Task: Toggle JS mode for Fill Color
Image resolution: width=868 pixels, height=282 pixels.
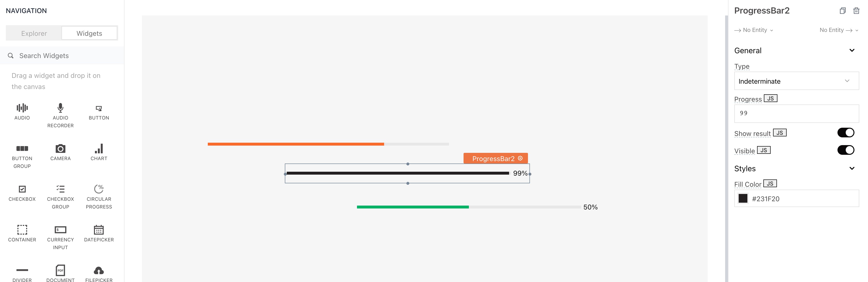Action: [x=770, y=184]
